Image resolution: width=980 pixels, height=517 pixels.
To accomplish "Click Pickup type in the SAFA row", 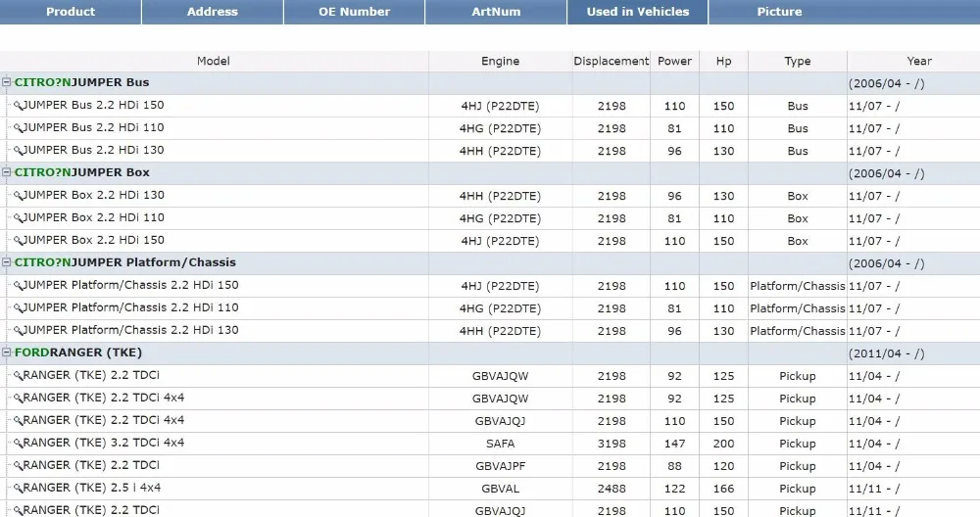I will (x=798, y=444).
